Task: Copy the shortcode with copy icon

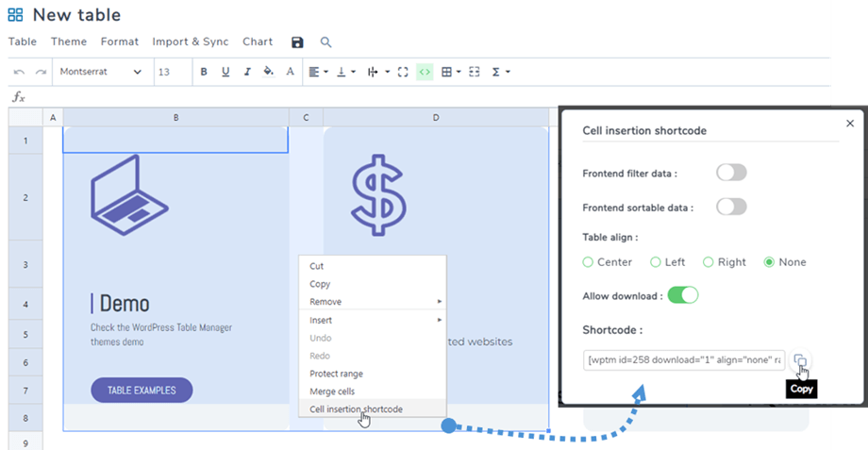Action: pyautogui.click(x=799, y=360)
